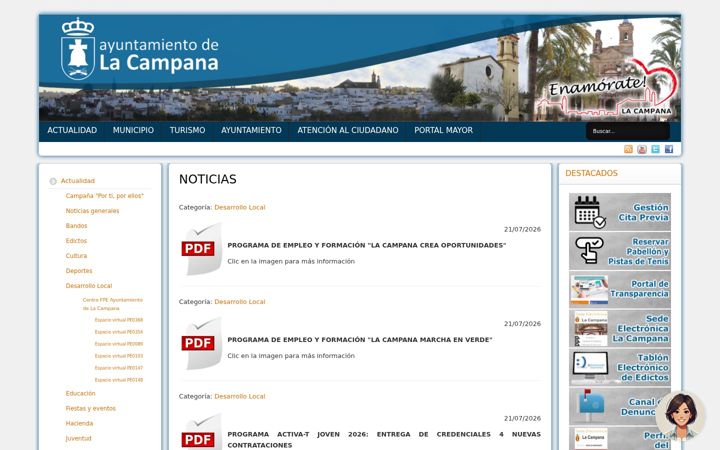Open Reservar Pabellón y Pistas de Tenis banner
The width and height of the screenshot is (720, 450).
pos(620,251)
